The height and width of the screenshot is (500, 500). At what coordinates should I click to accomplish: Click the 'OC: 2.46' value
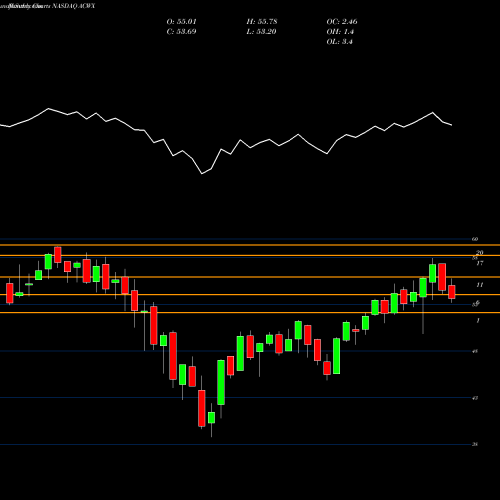pyautogui.click(x=342, y=22)
